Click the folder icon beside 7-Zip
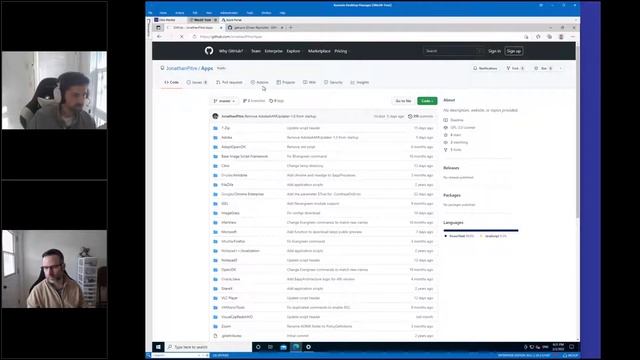The image size is (640, 360). pyautogui.click(x=216, y=128)
